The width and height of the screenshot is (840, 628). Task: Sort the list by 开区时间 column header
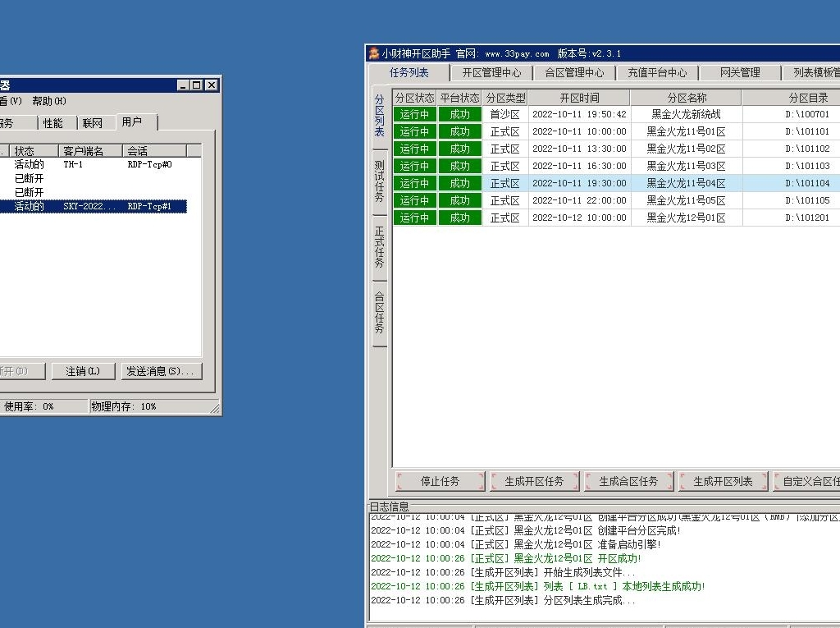[x=579, y=98]
